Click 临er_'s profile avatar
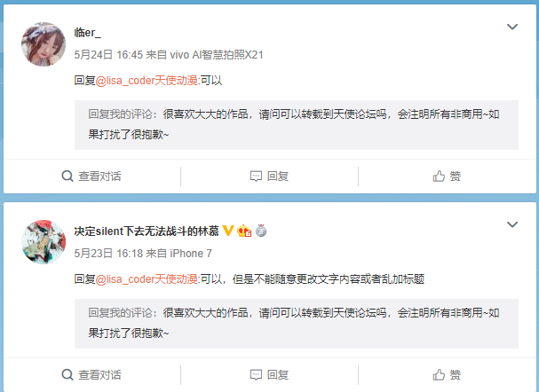Viewport: 539px width, 392px height. pyautogui.click(x=44, y=44)
